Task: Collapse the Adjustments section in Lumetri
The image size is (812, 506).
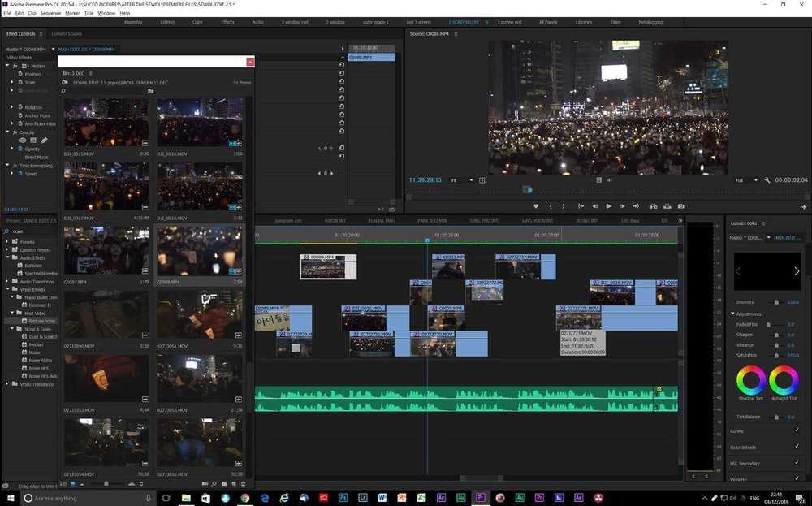Action: (732, 314)
